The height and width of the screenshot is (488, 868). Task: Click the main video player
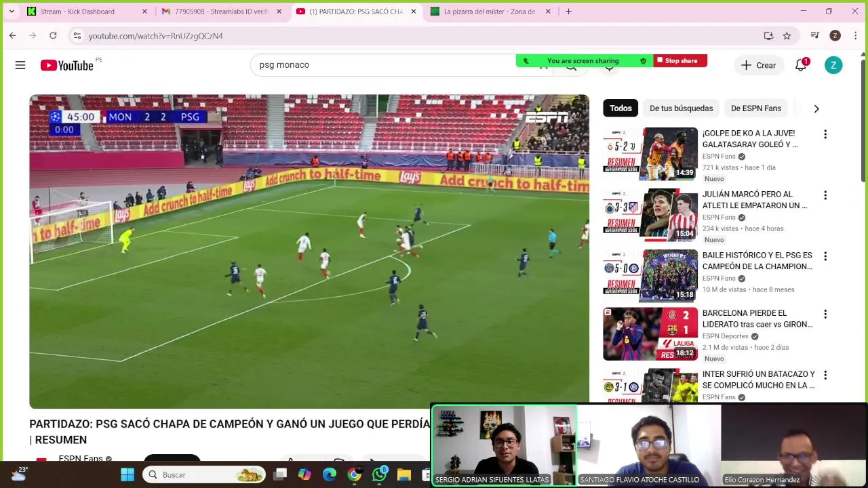pyautogui.click(x=309, y=251)
